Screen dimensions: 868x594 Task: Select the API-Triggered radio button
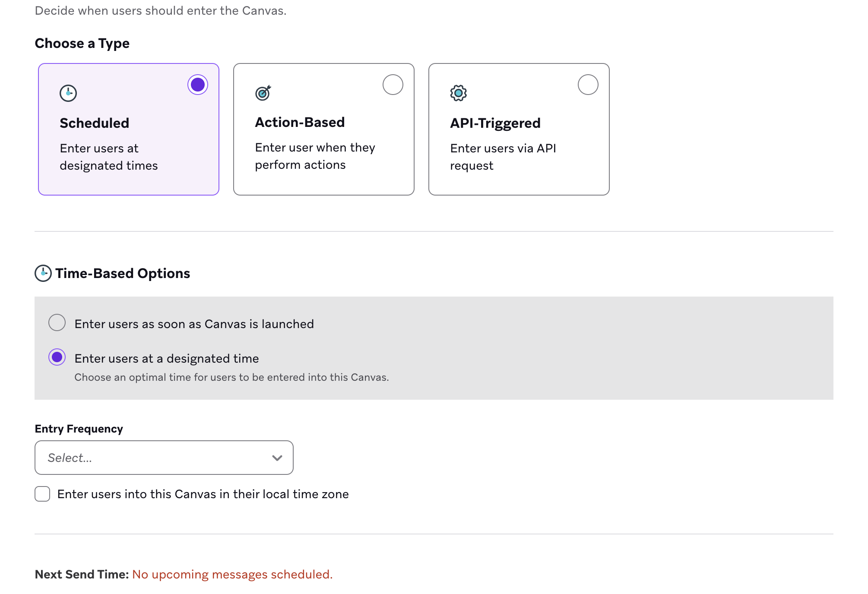pyautogui.click(x=588, y=85)
